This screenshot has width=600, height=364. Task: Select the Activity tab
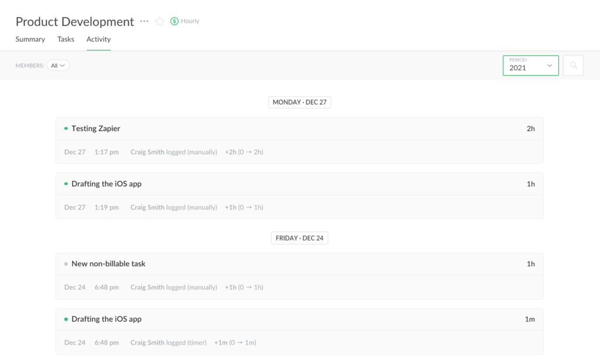pos(98,39)
